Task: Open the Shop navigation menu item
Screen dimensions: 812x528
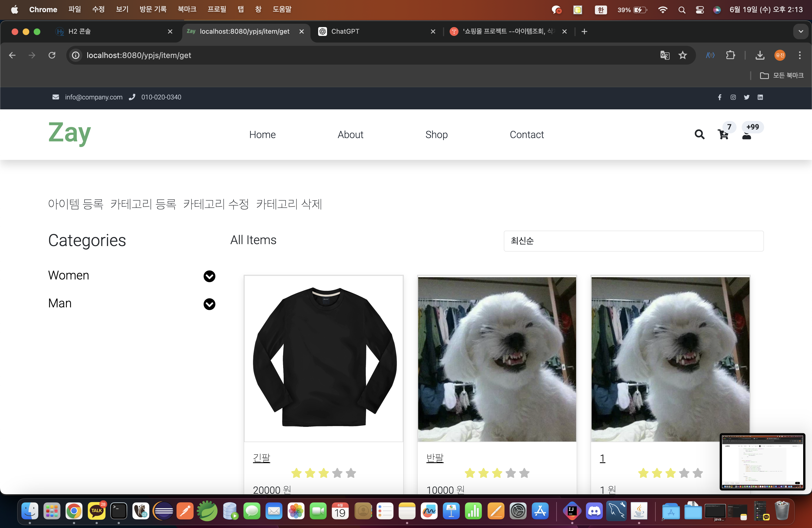Action: [x=436, y=135]
